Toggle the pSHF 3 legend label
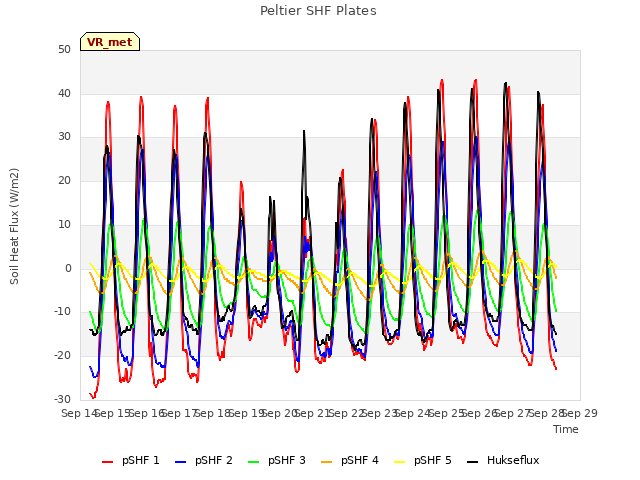Screen dimensions: 640x480 point(287,460)
